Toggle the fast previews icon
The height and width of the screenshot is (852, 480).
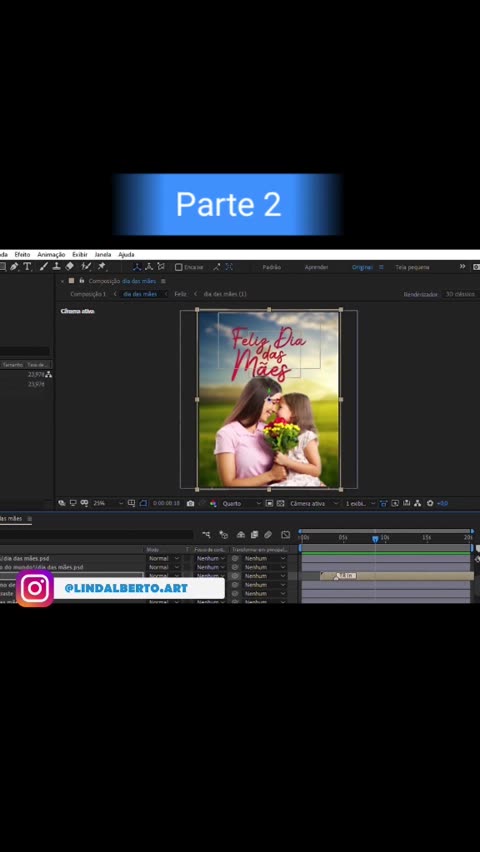point(395,504)
